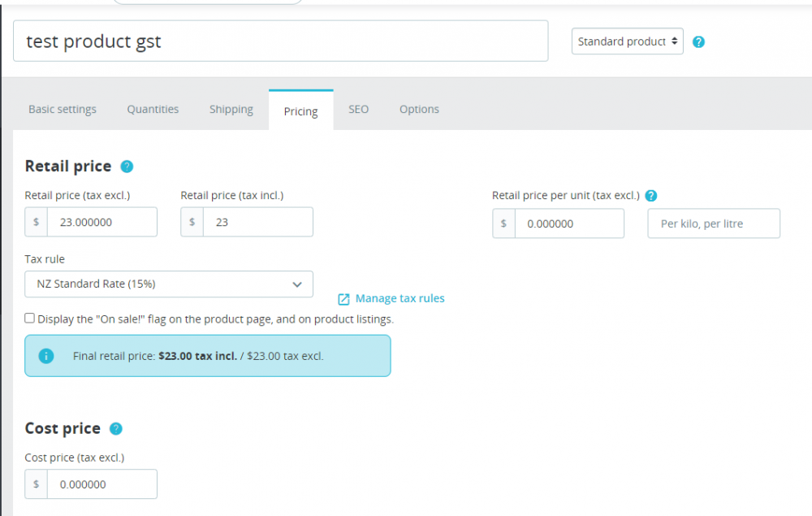
Task: Open the Standard product type dropdown
Action: (x=627, y=41)
